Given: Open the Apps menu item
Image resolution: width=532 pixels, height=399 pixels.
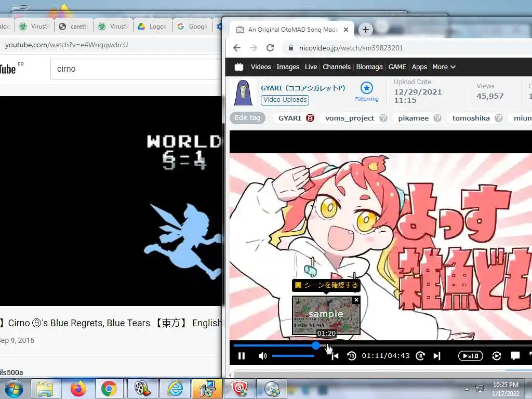Looking at the screenshot, I should (x=419, y=67).
